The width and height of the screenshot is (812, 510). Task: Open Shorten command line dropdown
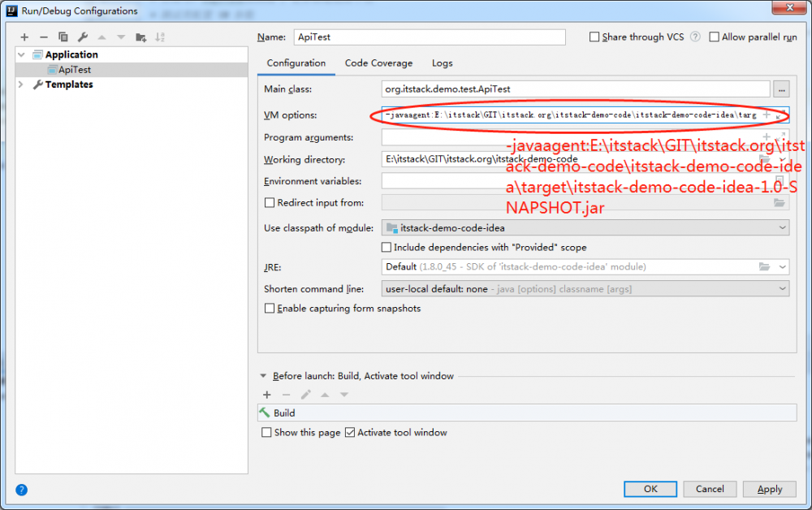coord(585,289)
